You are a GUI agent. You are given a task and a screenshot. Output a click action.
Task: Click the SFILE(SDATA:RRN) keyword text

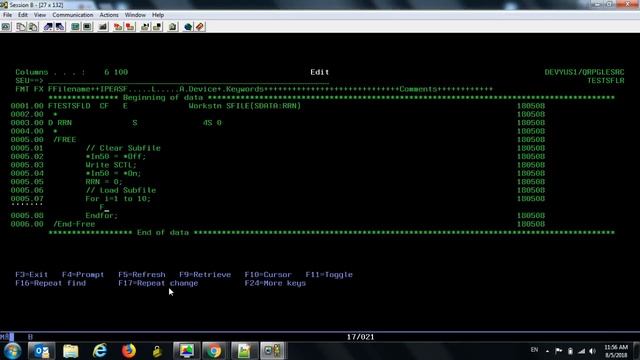263,106
